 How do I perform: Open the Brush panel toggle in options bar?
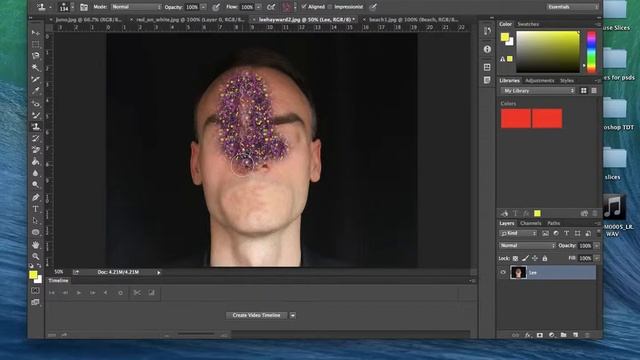click(84, 7)
